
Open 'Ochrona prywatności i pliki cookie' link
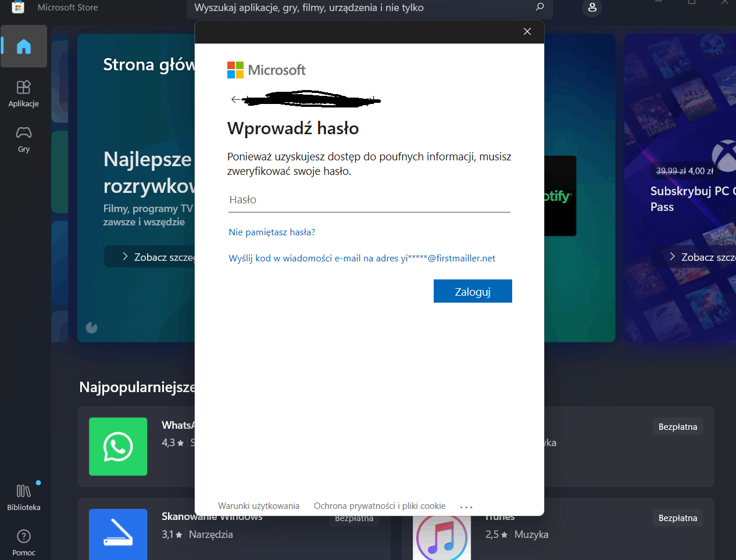[x=380, y=506]
